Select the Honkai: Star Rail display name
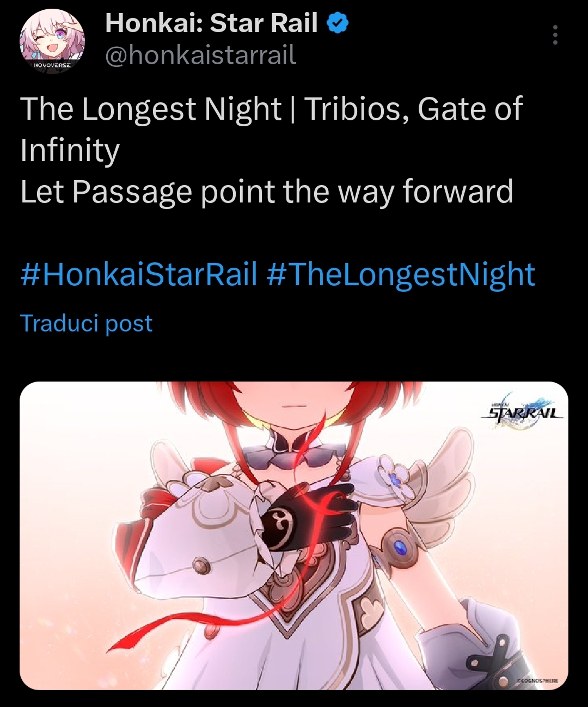Screen dimensions: 588x707 point(211,23)
